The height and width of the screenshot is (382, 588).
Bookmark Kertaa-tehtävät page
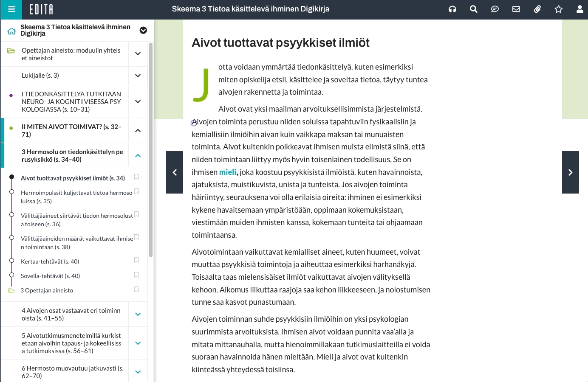click(136, 260)
